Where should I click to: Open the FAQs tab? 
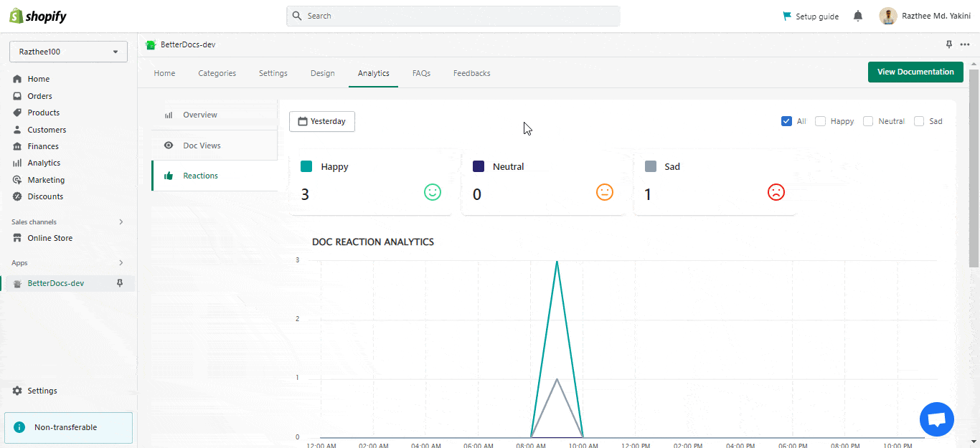[x=421, y=73]
